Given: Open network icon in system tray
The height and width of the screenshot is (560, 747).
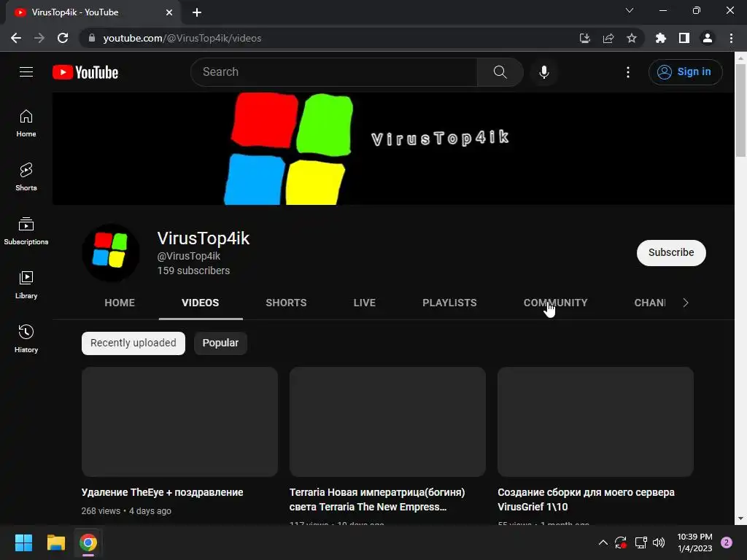Looking at the screenshot, I should 640,542.
